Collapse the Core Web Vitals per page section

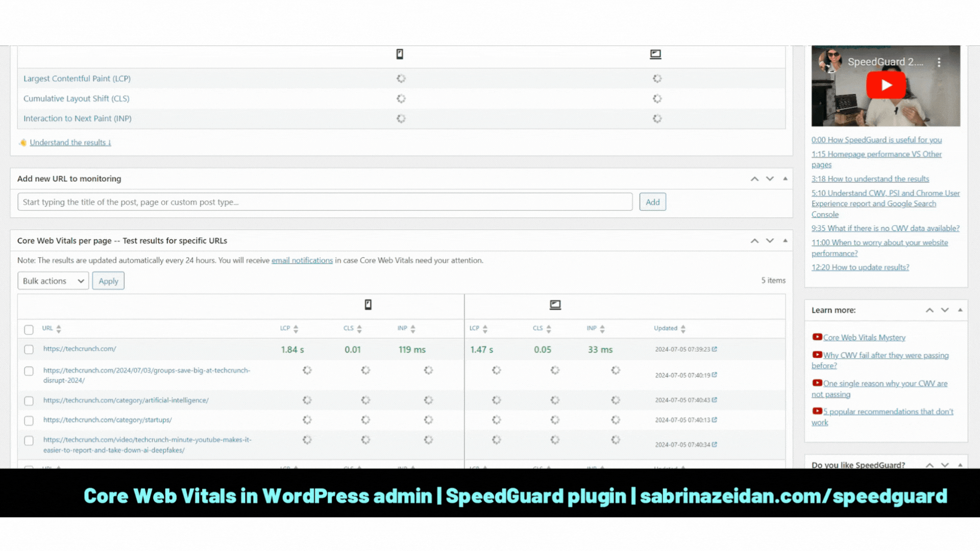click(x=784, y=240)
